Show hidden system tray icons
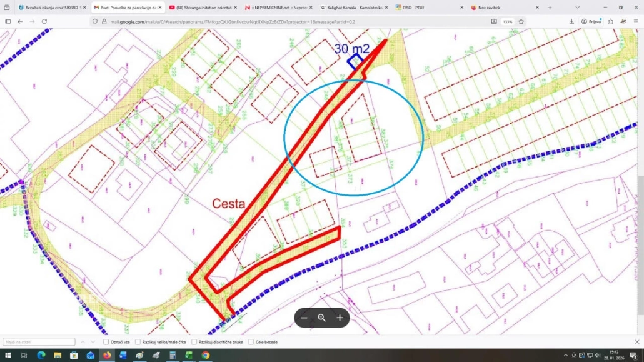644x362 pixels. pos(566,356)
